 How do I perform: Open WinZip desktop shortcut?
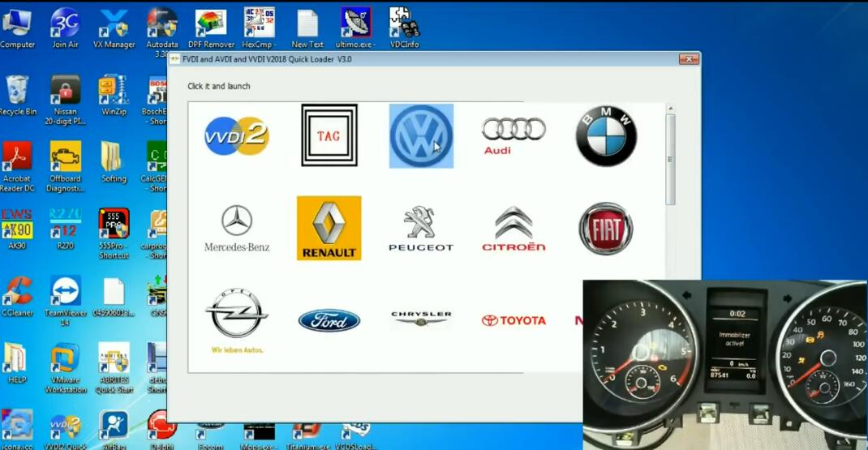pyautogui.click(x=114, y=96)
